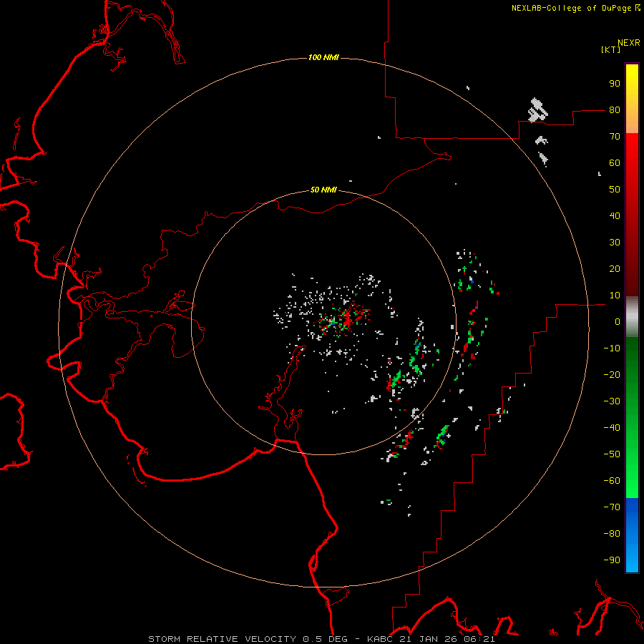This screenshot has width=644, height=644.
Task: Click the -20 value on the velocity scale
Action: [612, 375]
